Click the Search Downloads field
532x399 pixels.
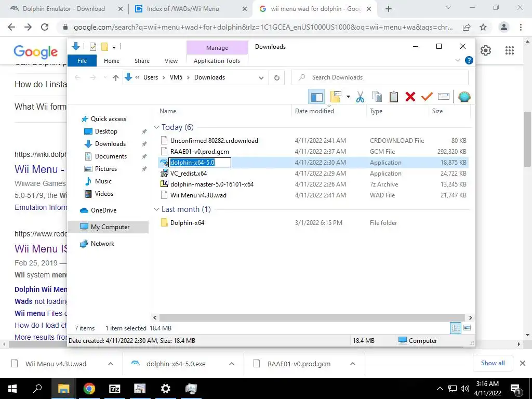click(380, 77)
